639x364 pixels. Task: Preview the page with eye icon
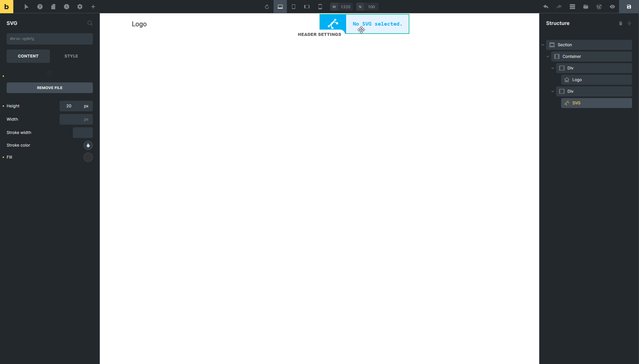tap(612, 7)
